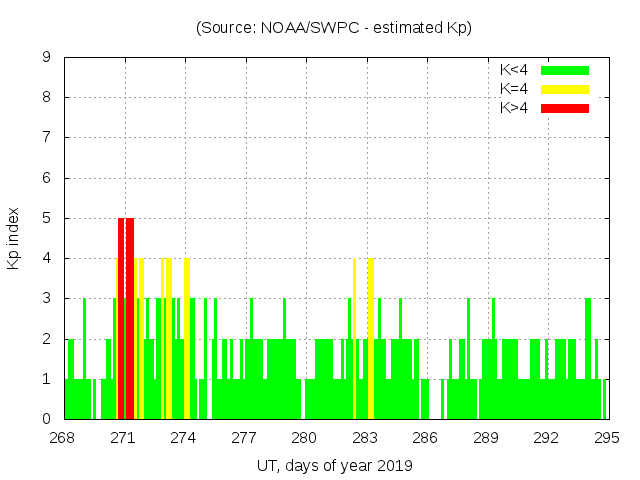
Task: Click the x-axis tick label 295
Action: (x=606, y=438)
